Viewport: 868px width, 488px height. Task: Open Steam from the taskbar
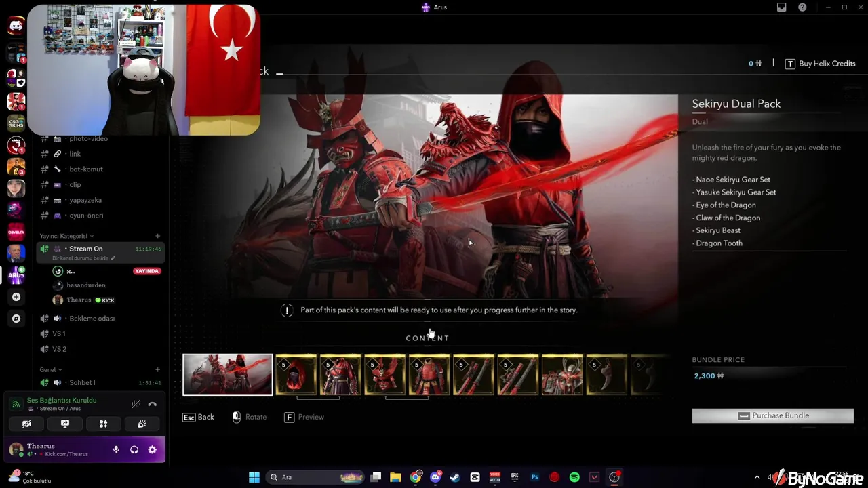(455, 477)
